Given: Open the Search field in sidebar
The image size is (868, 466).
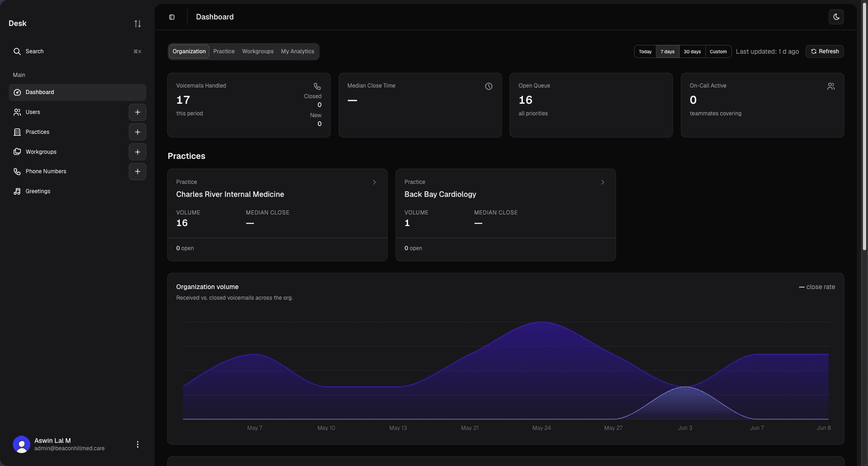Looking at the screenshot, I should [77, 51].
